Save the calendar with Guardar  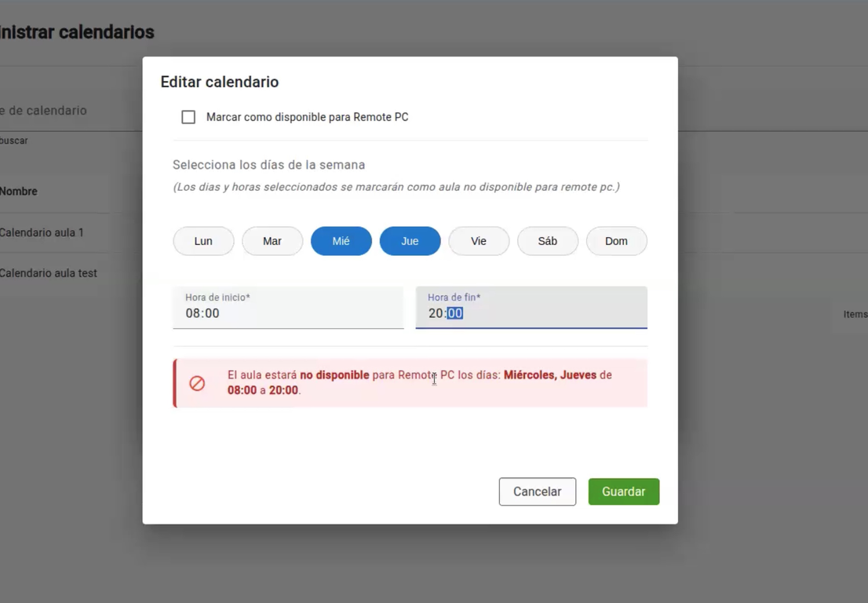(x=624, y=492)
